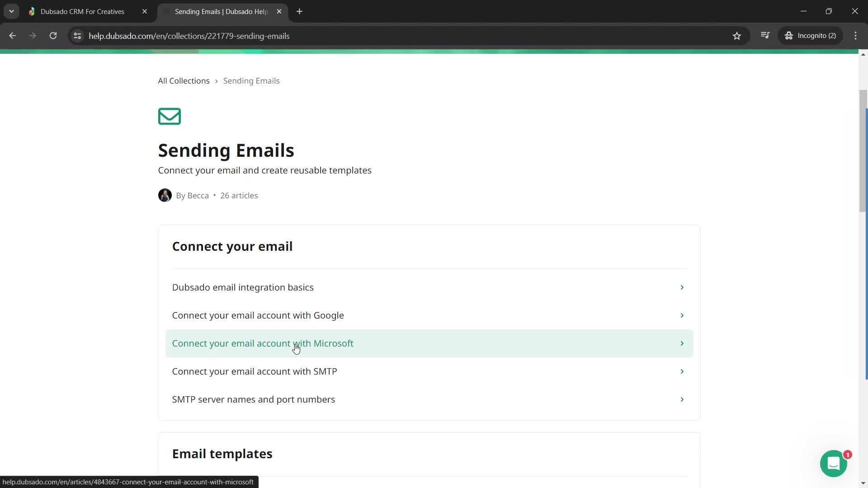
Task: Open the Chrome three-dot menu
Action: (x=855, y=36)
